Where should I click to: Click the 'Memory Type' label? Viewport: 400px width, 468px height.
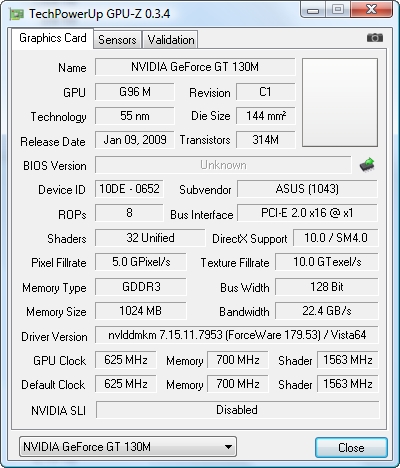(54, 288)
